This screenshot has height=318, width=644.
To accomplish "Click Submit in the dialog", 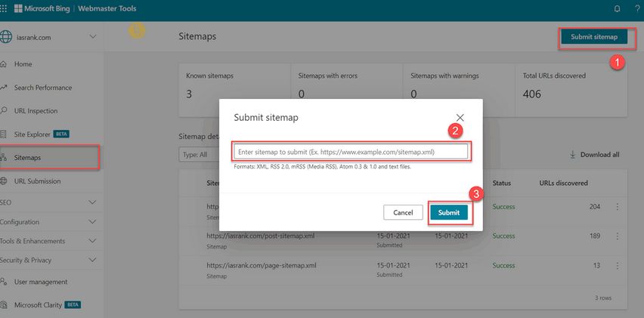I will pos(449,212).
